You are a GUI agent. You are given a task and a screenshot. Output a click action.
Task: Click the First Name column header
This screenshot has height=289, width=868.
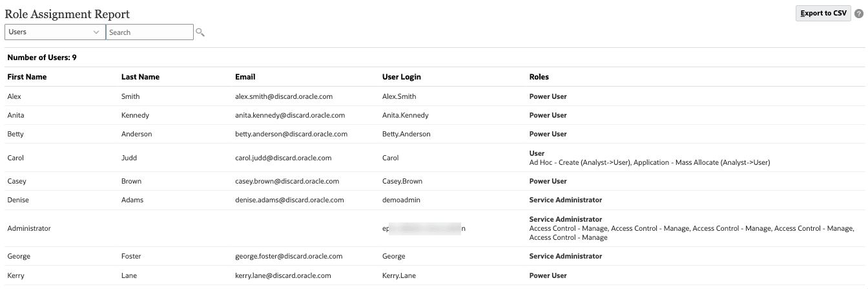(27, 77)
